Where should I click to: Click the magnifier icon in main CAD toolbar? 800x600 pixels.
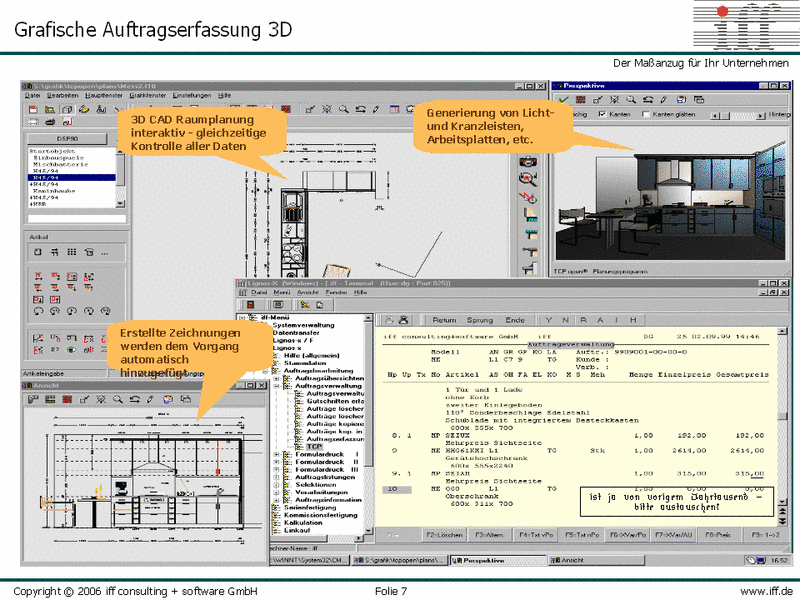(x=344, y=109)
